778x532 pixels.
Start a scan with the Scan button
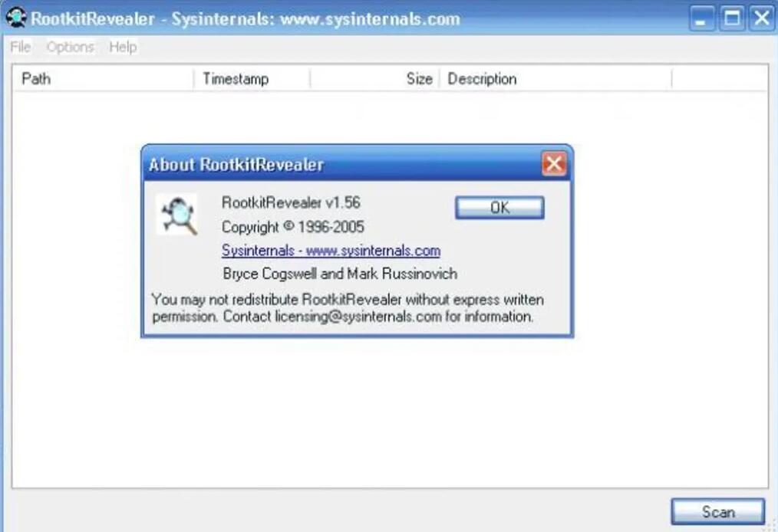718,511
